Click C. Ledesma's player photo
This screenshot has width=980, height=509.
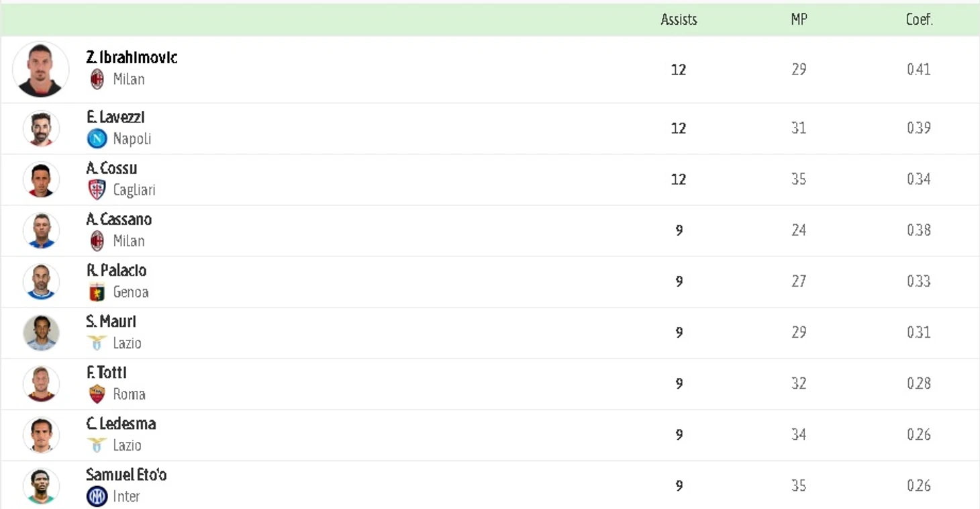coord(41,434)
